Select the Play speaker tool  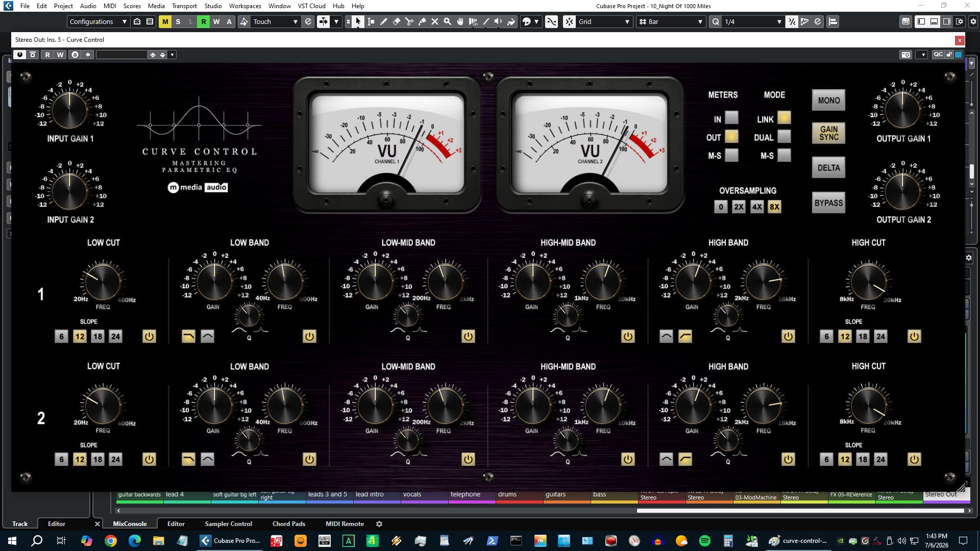pyautogui.click(x=498, y=21)
